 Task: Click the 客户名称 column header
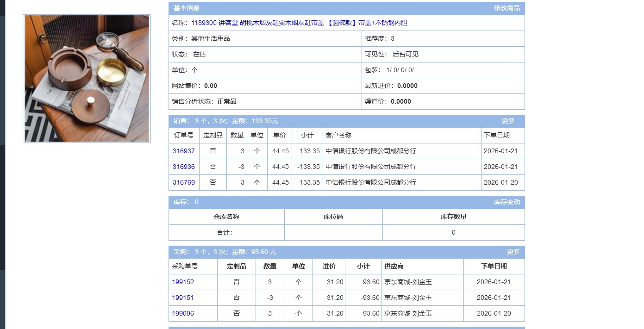coord(338,135)
